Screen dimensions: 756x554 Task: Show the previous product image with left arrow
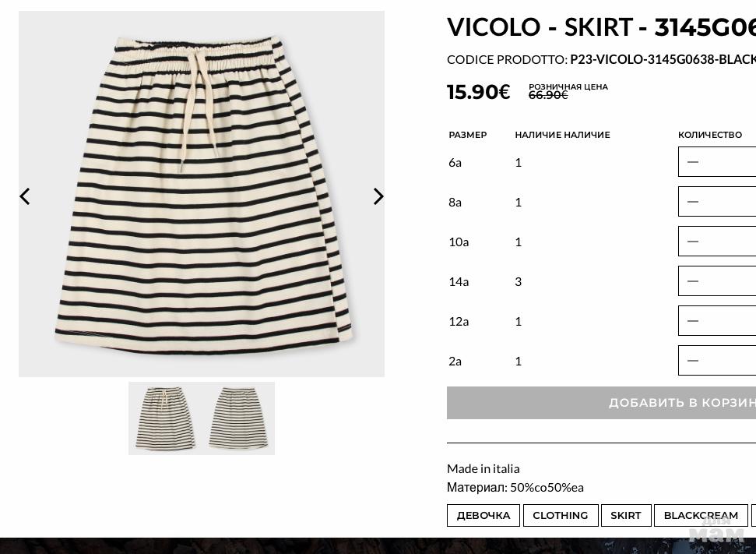coord(25,196)
